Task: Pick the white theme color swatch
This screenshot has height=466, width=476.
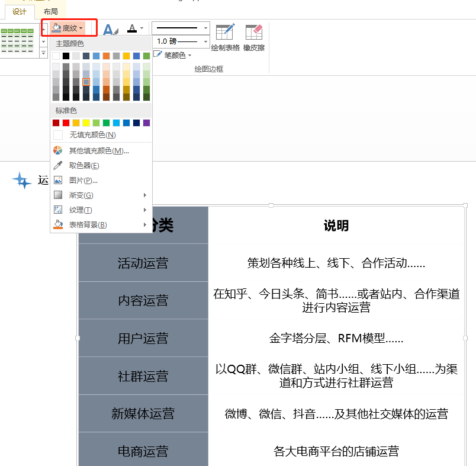Action: [56, 56]
